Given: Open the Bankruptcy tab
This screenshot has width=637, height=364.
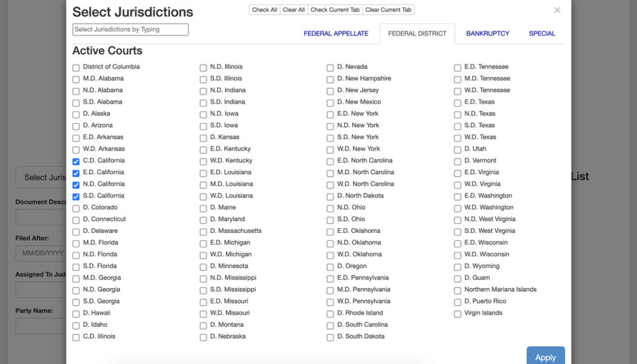Looking at the screenshot, I should click(x=487, y=33).
